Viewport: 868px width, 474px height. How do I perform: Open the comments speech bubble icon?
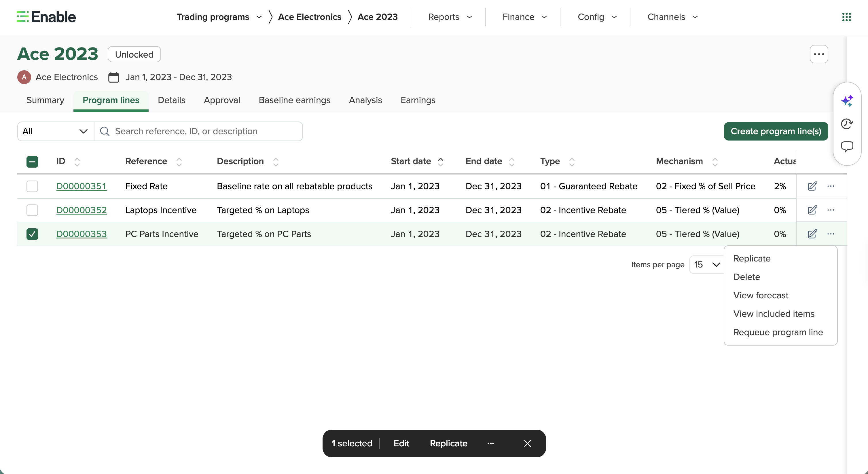point(847,147)
